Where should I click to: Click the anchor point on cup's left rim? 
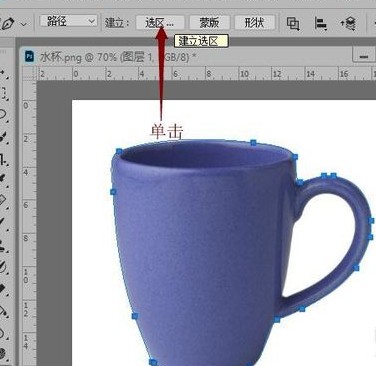119,152
